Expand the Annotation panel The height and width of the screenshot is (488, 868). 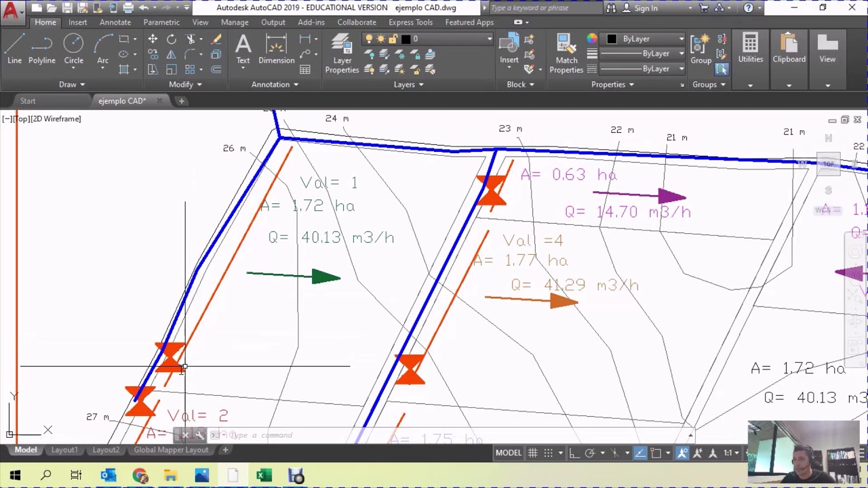pyautogui.click(x=275, y=85)
